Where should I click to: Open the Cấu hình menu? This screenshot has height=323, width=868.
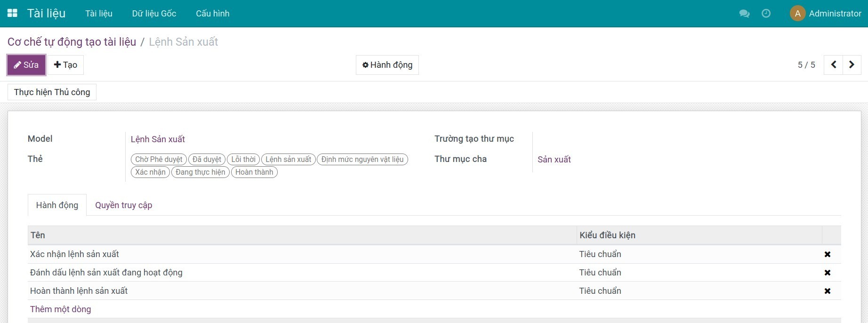[212, 14]
